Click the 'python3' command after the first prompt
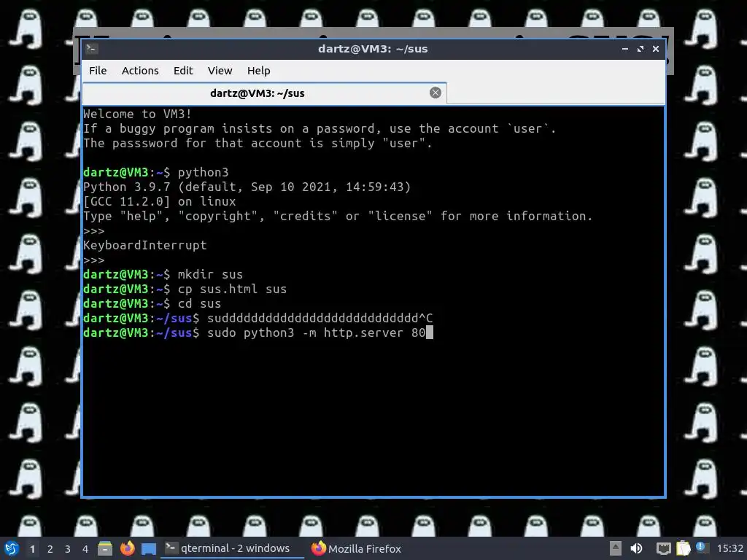 tap(203, 172)
